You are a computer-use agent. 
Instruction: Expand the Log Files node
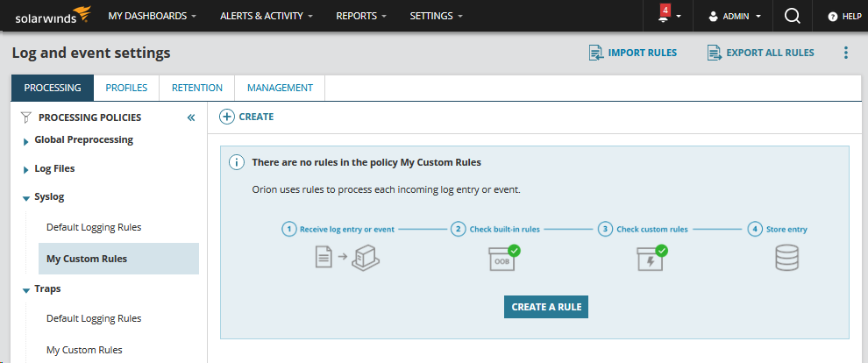[25, 169]
